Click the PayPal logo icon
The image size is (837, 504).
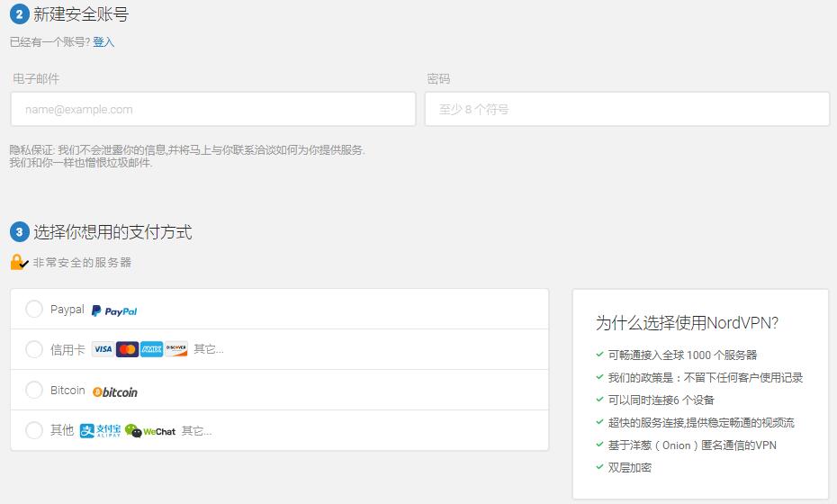pyautogui.click(x=114, y=310)
